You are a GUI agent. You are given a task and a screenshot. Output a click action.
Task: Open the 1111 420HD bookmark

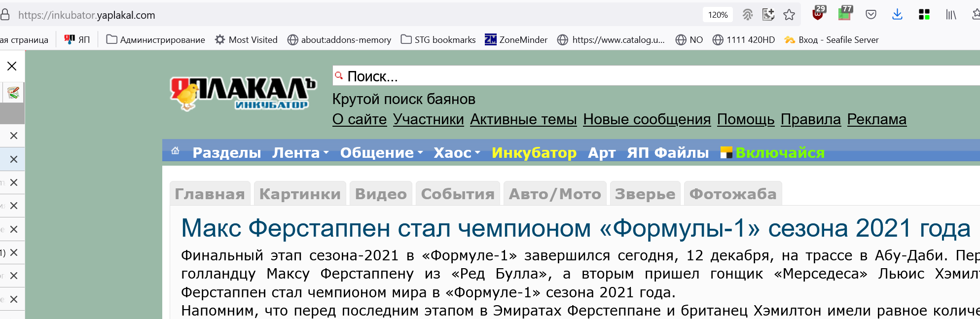coord(744,39)
